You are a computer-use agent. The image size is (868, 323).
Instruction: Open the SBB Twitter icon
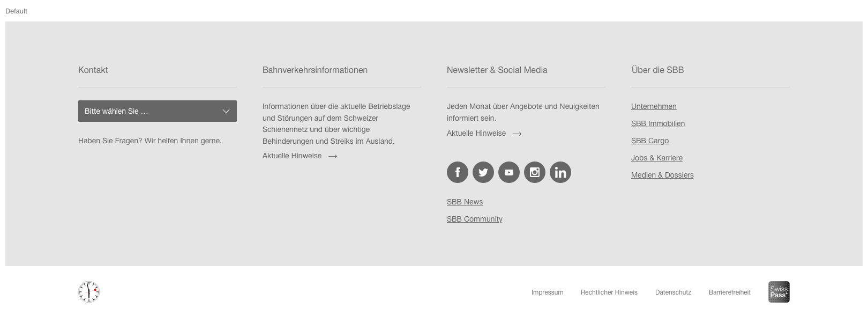tap(483, 172)
